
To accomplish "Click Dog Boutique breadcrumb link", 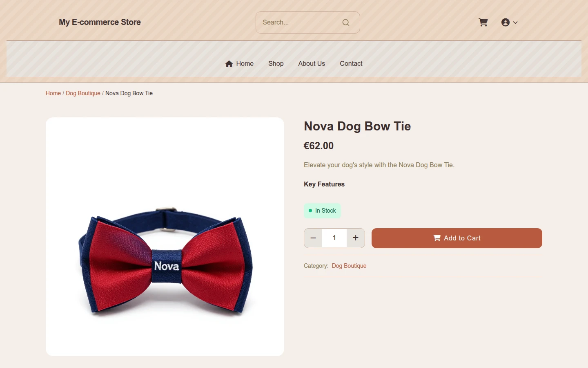I will click(83, 93).
